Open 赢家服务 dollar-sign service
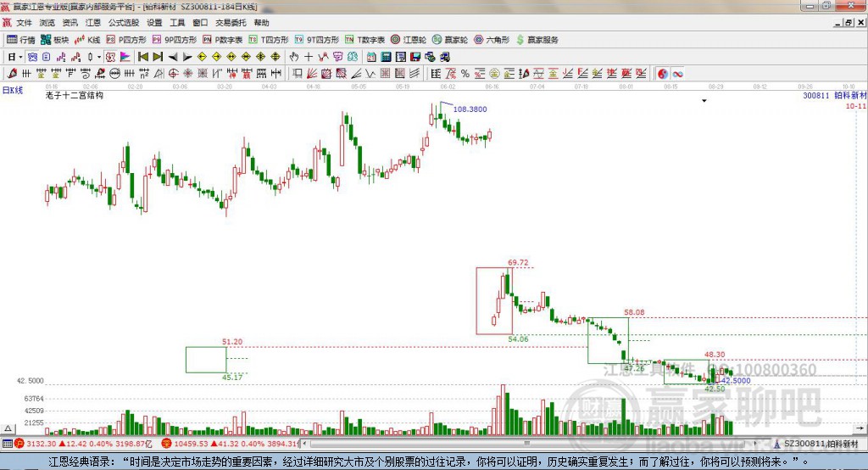Screen dimensions: 868x470 [x=537, y=39]
